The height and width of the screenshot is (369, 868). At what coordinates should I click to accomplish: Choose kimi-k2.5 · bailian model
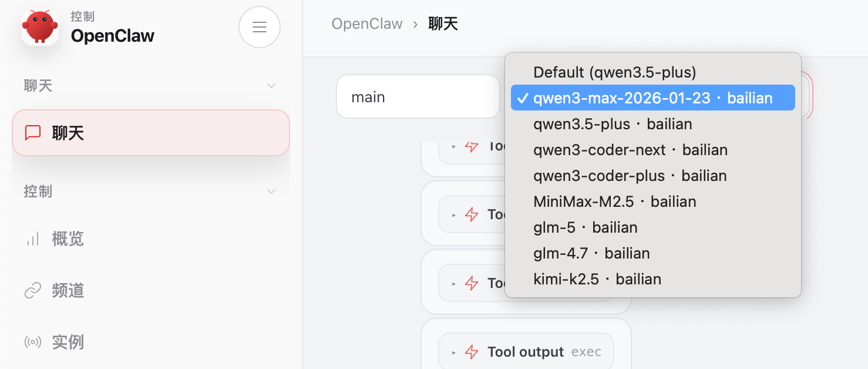click(x=653, y=279)
